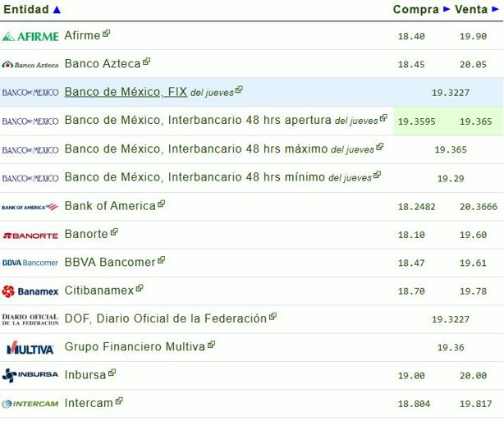Click external link icon next to Afirme
The width and height of the screenshot is (504, 421).
tap(107, 34)
